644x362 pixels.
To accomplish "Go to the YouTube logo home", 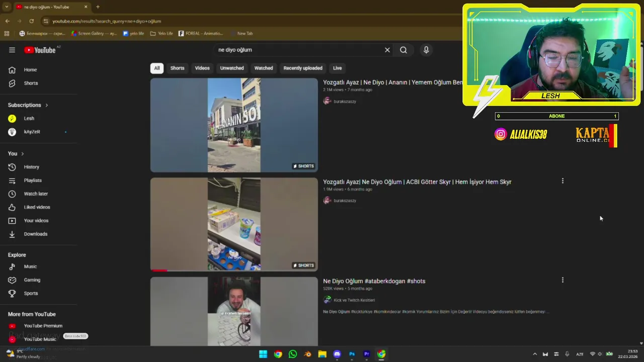I will point(40,50).
